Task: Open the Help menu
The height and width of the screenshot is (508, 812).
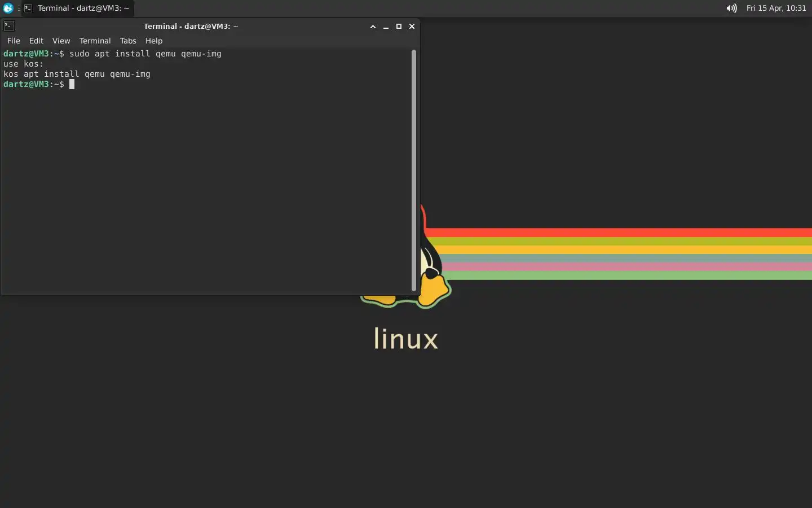Action: pyautogui.click(x=153, y=41)
